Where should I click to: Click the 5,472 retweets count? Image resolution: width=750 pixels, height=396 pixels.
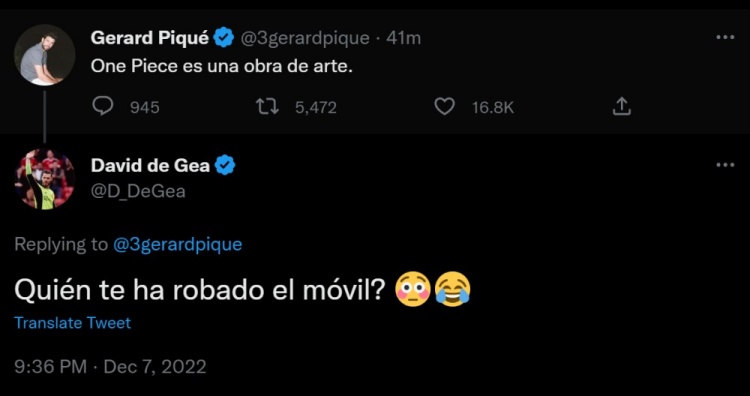(x=316, y=108)
